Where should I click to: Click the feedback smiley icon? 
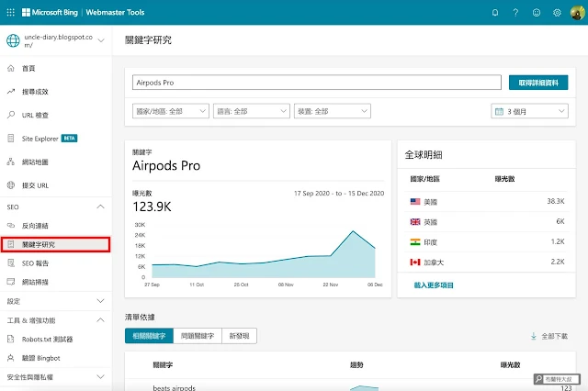[x=537, y=13]
